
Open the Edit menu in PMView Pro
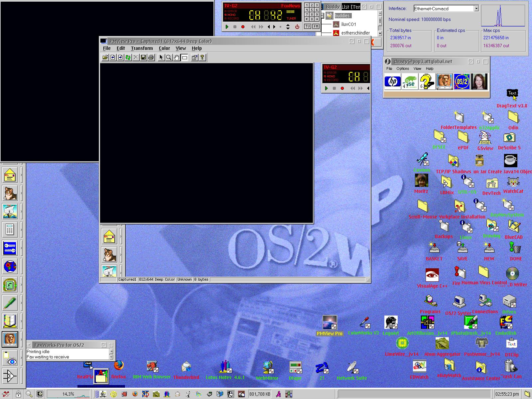[x=121, y=48]
